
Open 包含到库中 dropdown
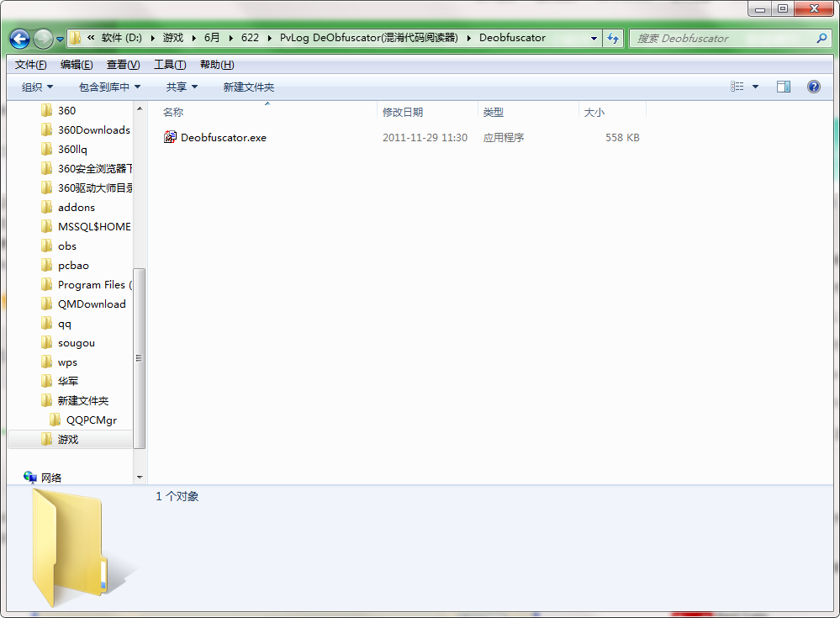click(x=109, y=87)
